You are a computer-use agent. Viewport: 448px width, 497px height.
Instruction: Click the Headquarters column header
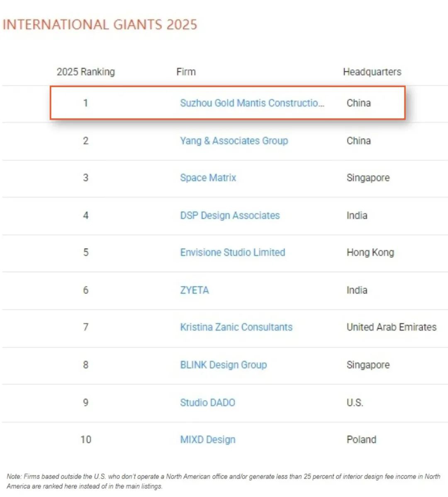coord(372,72)
